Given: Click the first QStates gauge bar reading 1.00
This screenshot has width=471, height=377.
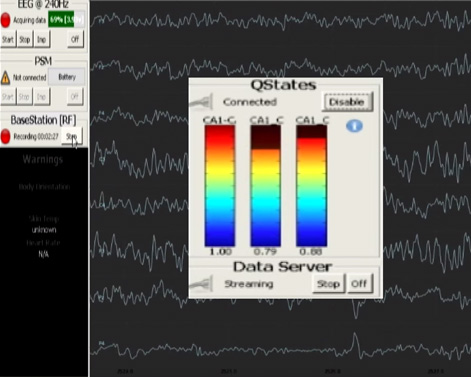Looking at the screenshot, I should click(x=220, y=186).
